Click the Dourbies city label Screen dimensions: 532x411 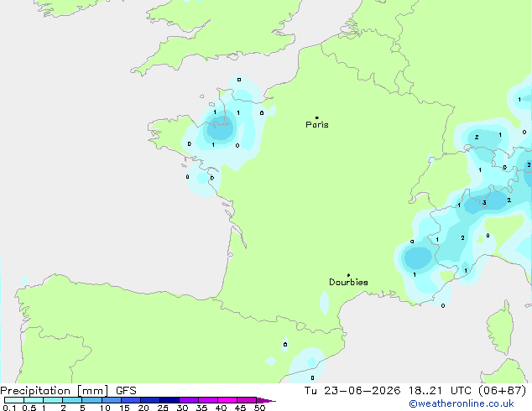coord(348,282)
